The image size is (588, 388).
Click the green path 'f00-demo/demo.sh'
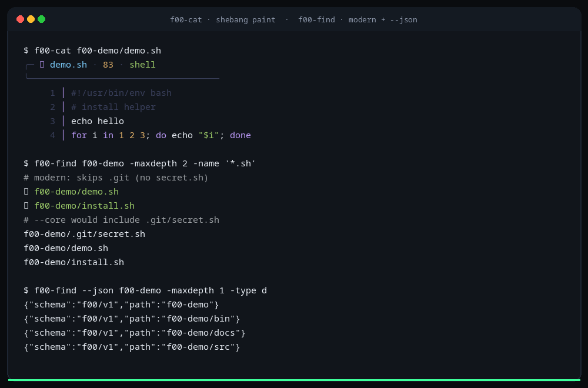point(76,192)
